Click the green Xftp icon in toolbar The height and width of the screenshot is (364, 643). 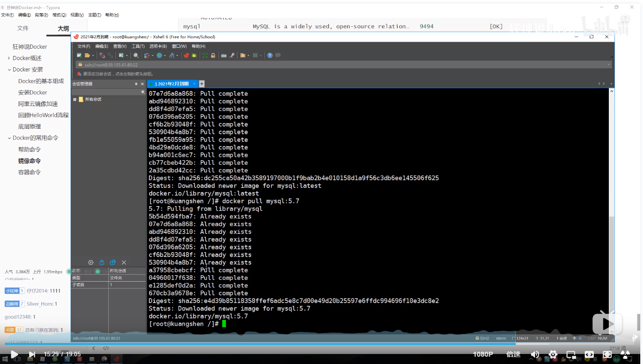[x=194, y=56]
